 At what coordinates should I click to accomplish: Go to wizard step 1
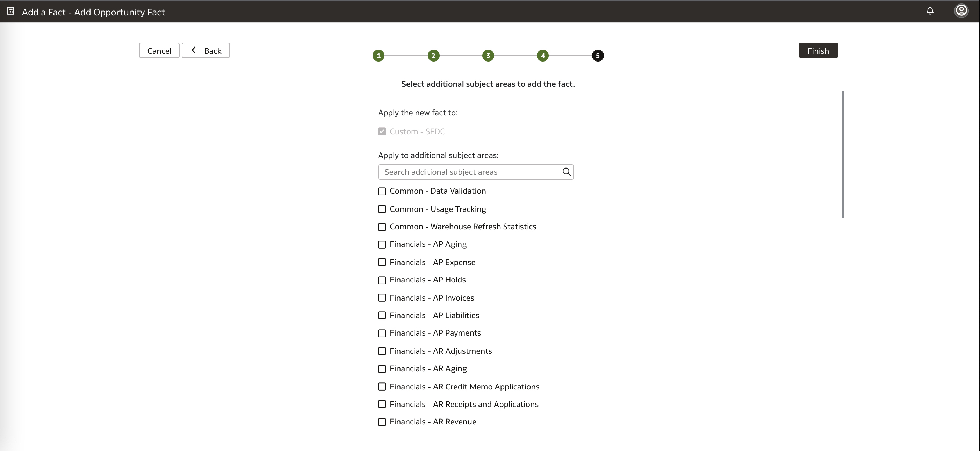point(378,56)
